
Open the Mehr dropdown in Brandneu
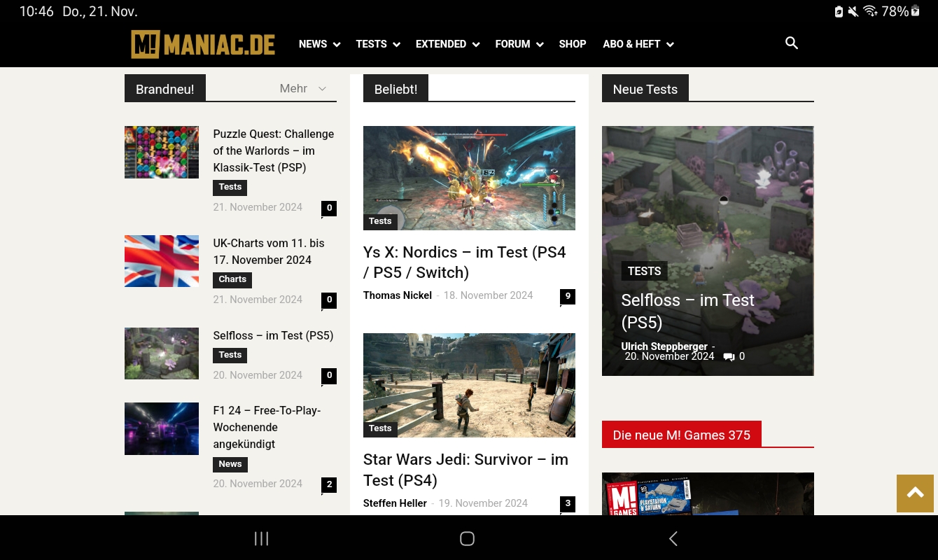coord(302,88)
